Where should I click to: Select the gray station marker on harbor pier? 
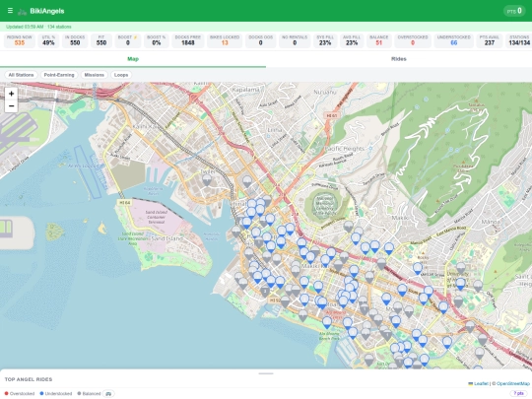click(x=236, y=232)
